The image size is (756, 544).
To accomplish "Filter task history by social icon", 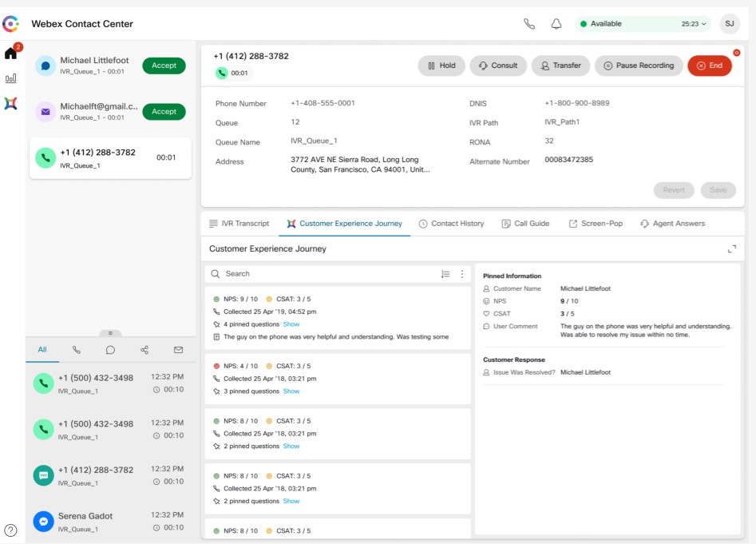I will tap(144, 350).
